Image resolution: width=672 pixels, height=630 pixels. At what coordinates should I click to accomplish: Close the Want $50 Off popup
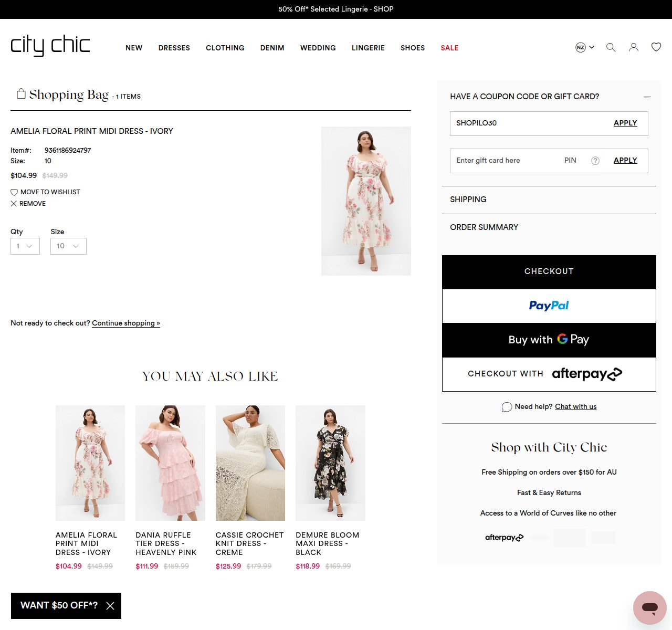[110, 606]
